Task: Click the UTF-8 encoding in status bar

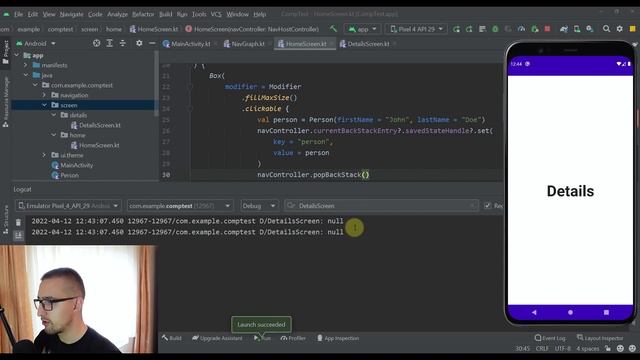Action: coord(562,349)
